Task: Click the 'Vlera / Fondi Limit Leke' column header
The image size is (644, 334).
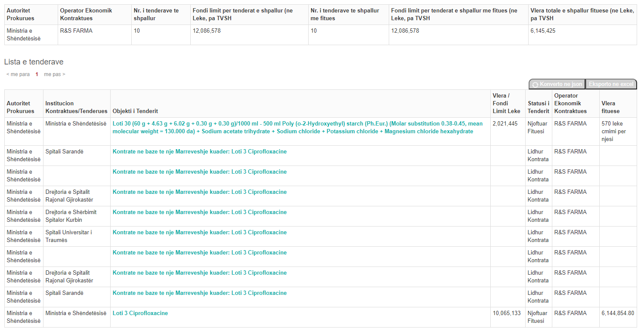Action: coord(506,104)
